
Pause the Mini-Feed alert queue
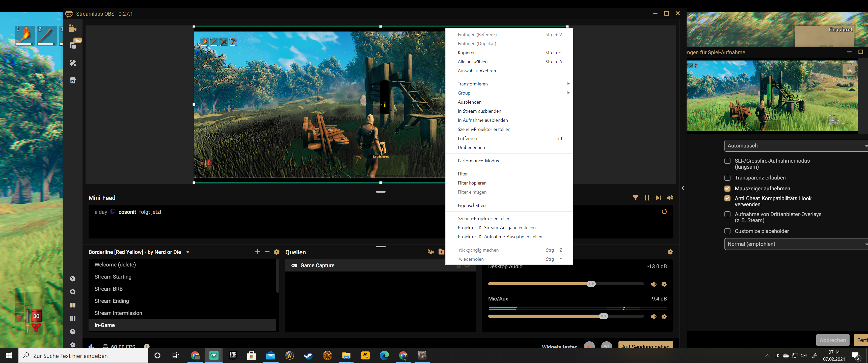647,198
